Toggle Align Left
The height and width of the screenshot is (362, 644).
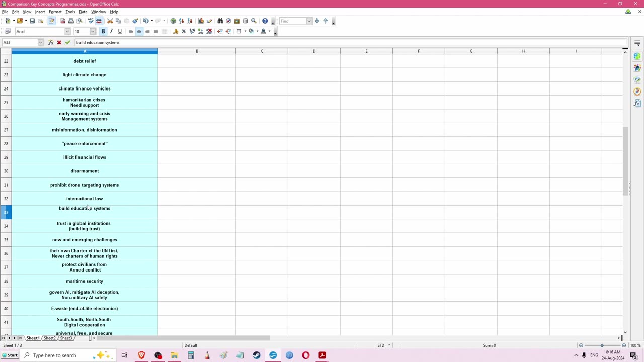131,31
